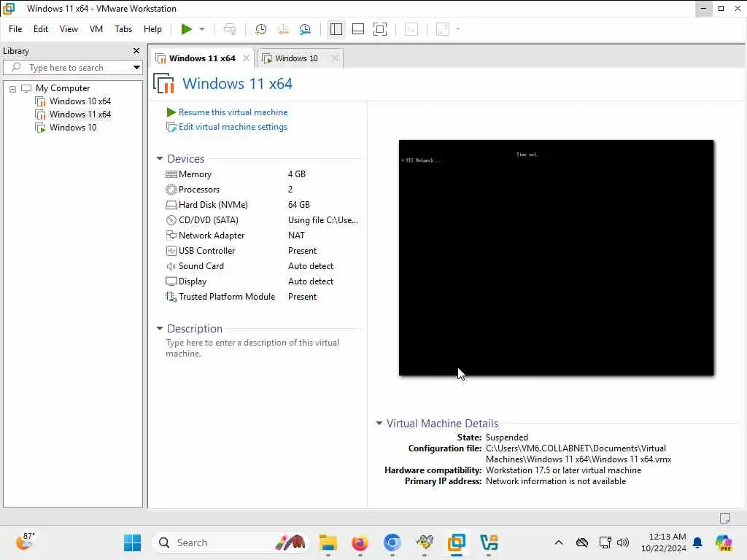Screen dimensions: 747x560
Task: Click the green Power On play button
Action: (x=186, y=29)
